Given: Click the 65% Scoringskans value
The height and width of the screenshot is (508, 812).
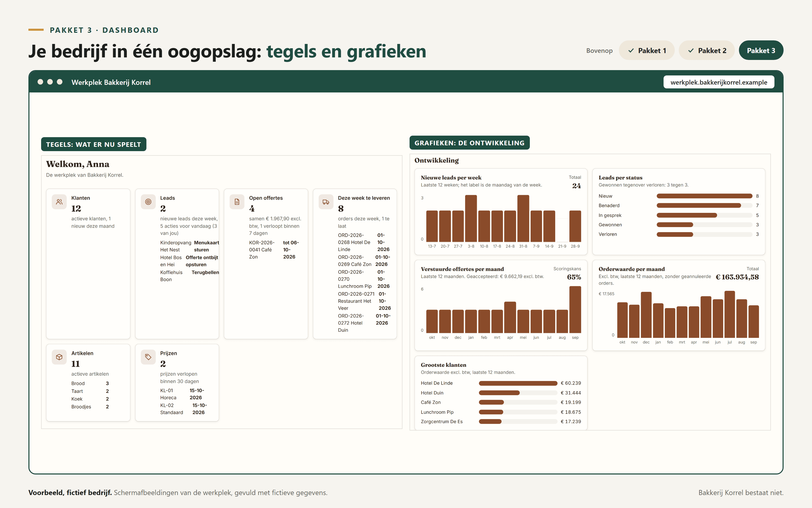Looking at the screenshot, I should click(x=574, y=277).
